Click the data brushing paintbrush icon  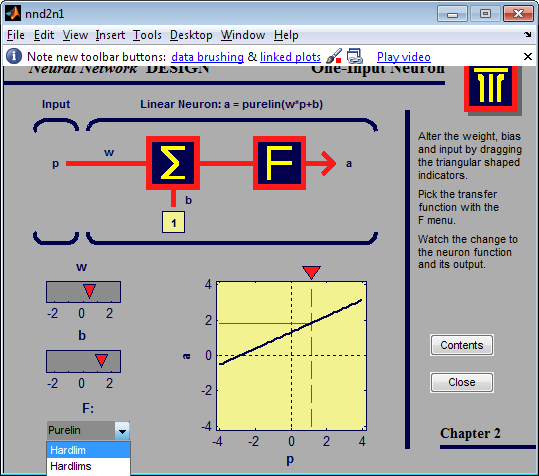(333, 56)
